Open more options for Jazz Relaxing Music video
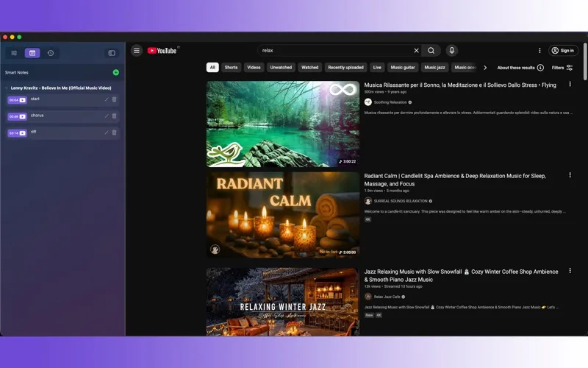588x368 pixels. pos(570,270)
